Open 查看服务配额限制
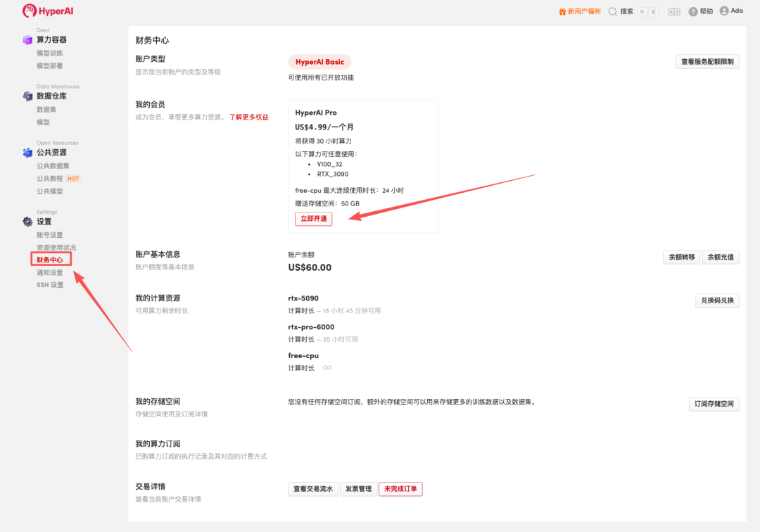 pos(707,62)
